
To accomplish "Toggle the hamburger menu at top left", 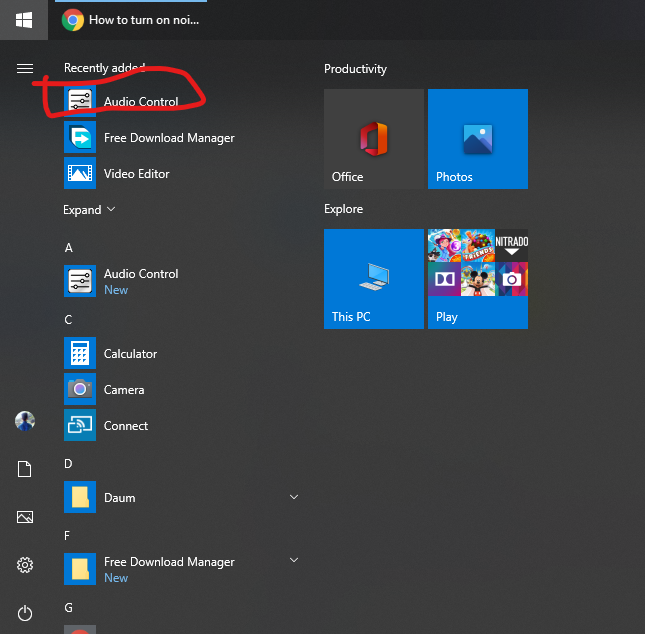I will click(x=25, y=68).
